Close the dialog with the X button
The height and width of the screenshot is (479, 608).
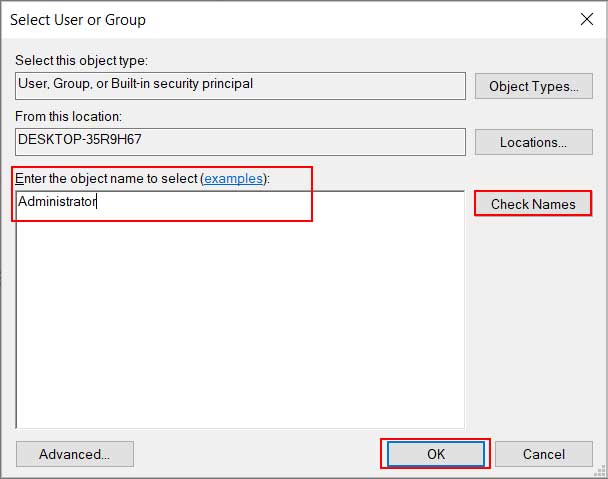585,19
